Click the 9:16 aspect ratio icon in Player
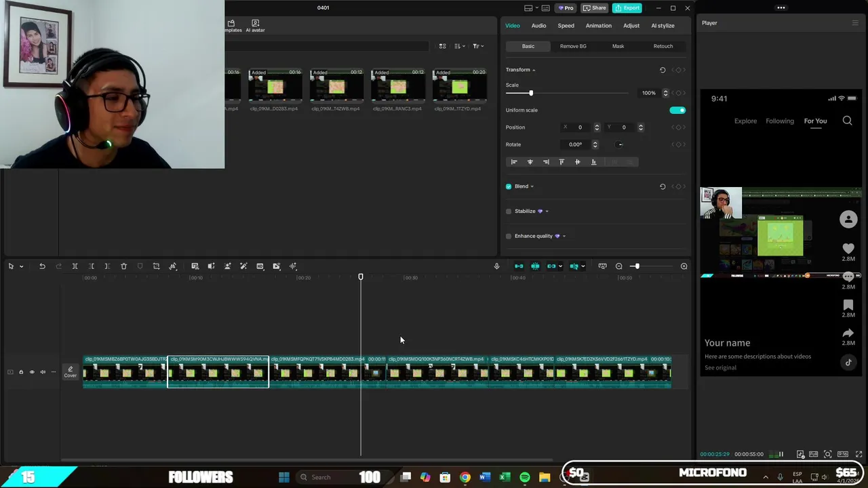Image resolution: width=868 pixels, height=488 pixels. point(843,454)
